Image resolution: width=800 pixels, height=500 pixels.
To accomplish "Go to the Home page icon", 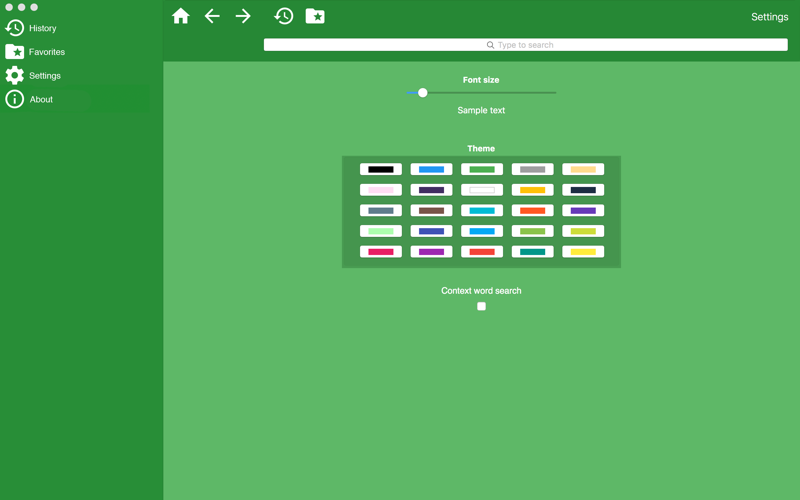I will (x=181, y=16).
